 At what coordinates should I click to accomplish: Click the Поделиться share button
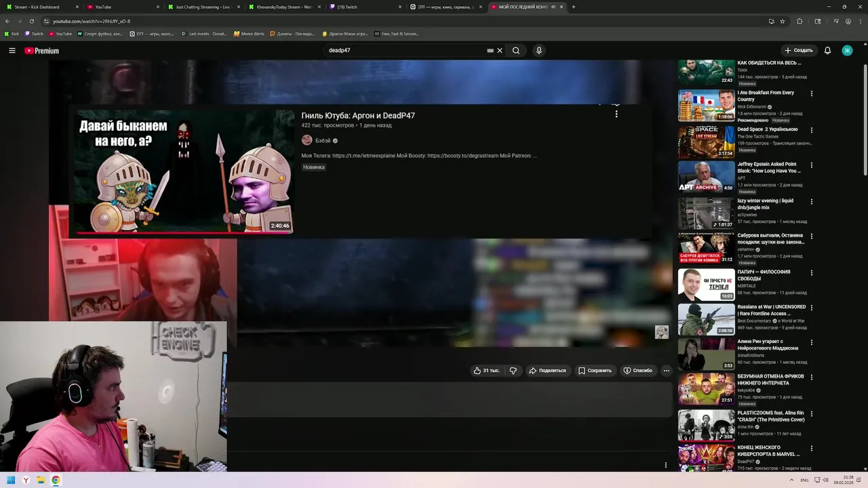pyautogui.click(x=547, y=371)
